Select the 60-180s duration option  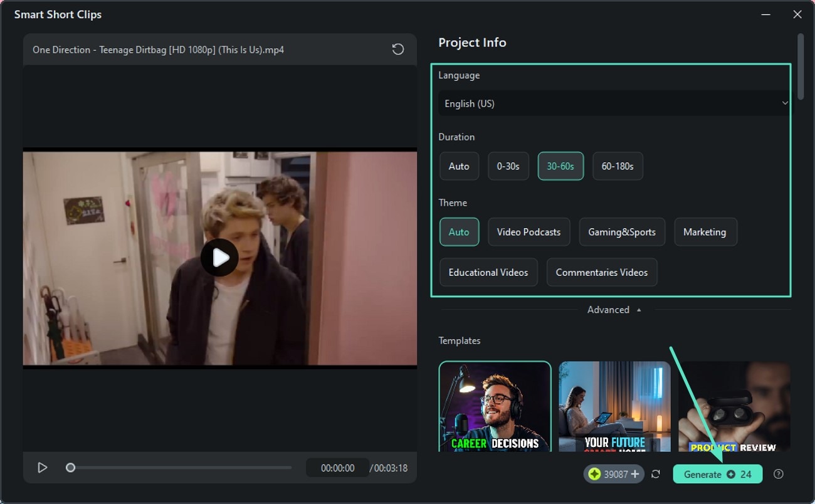point(618,166)
